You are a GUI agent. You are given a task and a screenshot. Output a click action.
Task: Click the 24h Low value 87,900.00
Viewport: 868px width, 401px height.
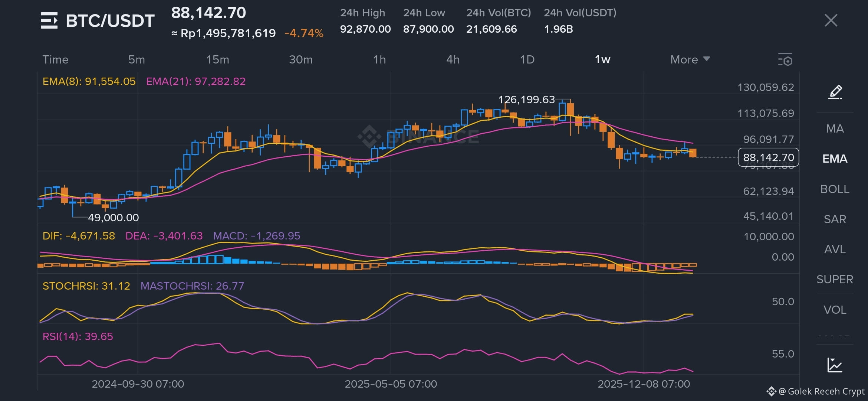(x=428, y=29)
